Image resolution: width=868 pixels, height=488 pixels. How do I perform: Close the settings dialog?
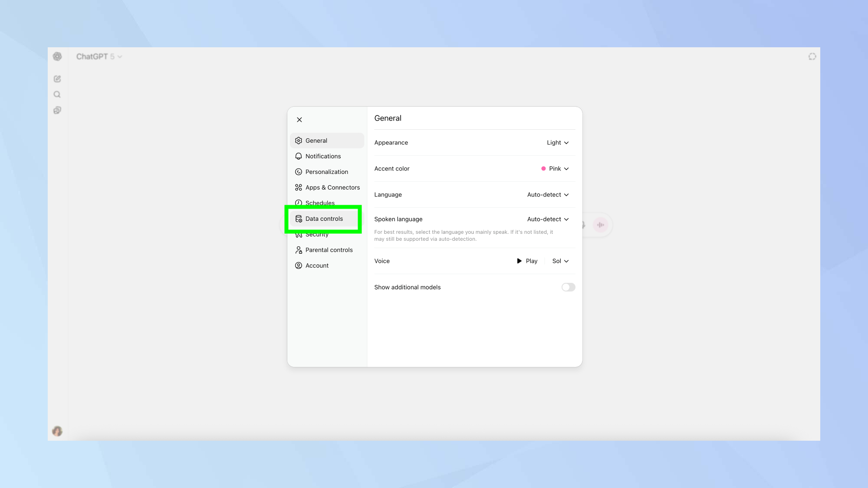(x=299, y=119)
